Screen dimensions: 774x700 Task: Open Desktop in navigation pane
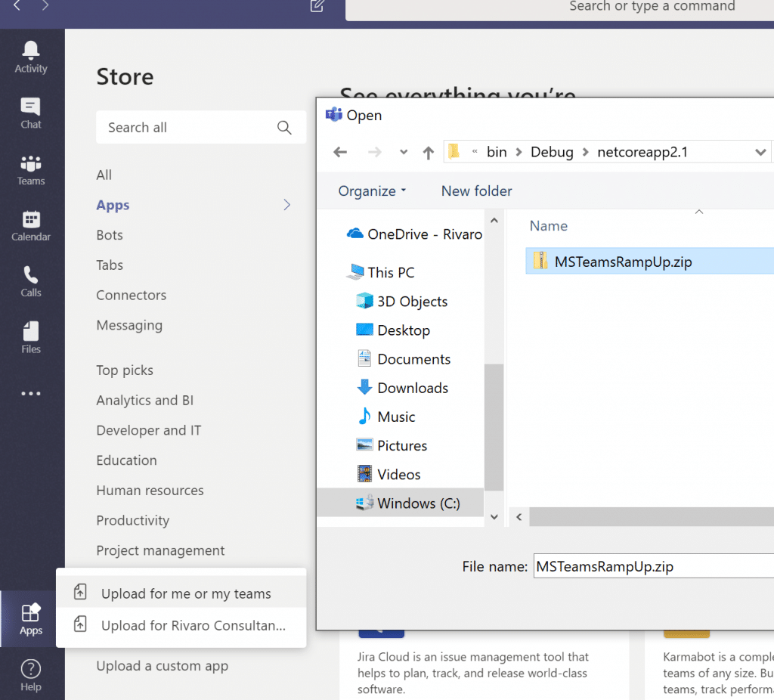[393, 330]
